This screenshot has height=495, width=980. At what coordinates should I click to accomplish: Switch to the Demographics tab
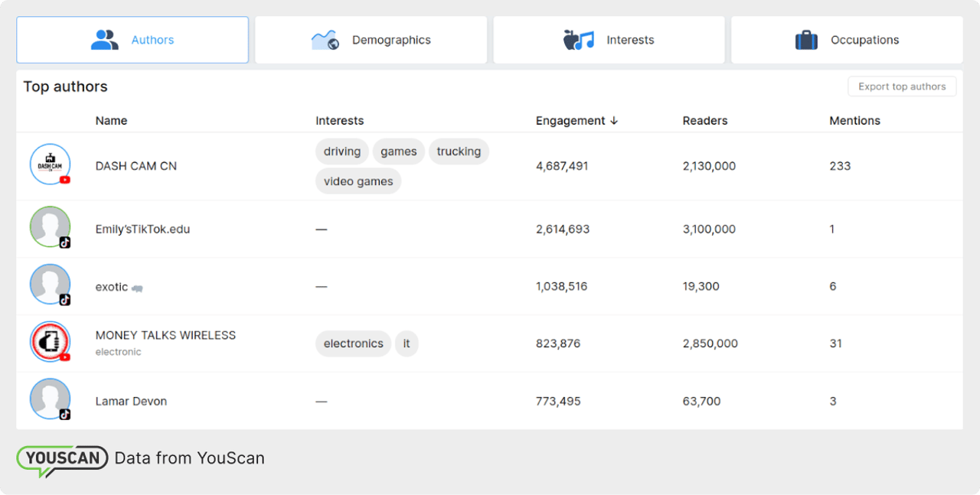[x=371, y=40]
